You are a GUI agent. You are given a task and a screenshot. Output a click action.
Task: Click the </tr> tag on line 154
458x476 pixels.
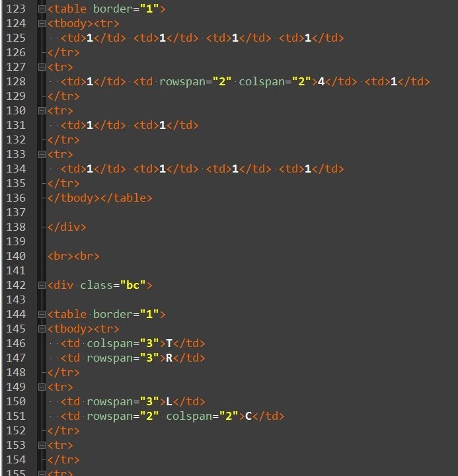pyautogui.click(x=63, y=460)
